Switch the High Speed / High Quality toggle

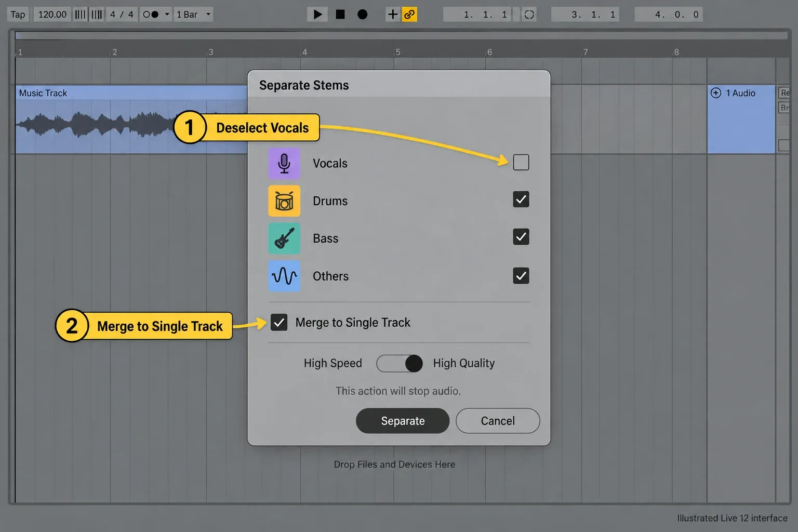point(400,363)
